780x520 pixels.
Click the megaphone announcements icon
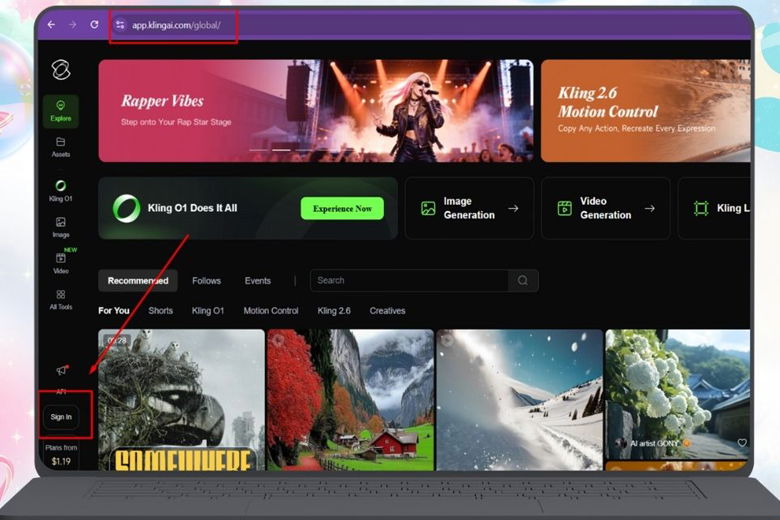[x=61, y=371]
